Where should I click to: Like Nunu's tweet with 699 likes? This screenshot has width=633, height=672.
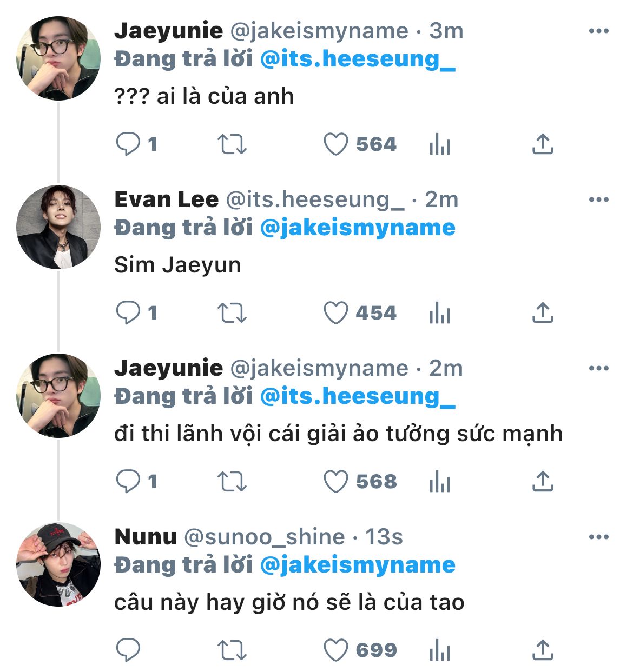point(335,650)
